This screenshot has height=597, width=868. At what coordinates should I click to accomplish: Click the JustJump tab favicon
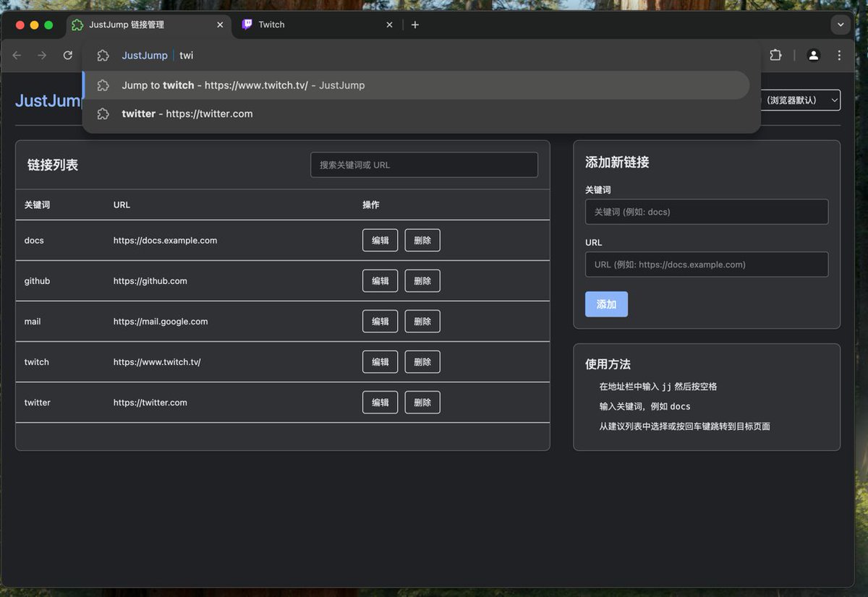[x=77, y=25]
